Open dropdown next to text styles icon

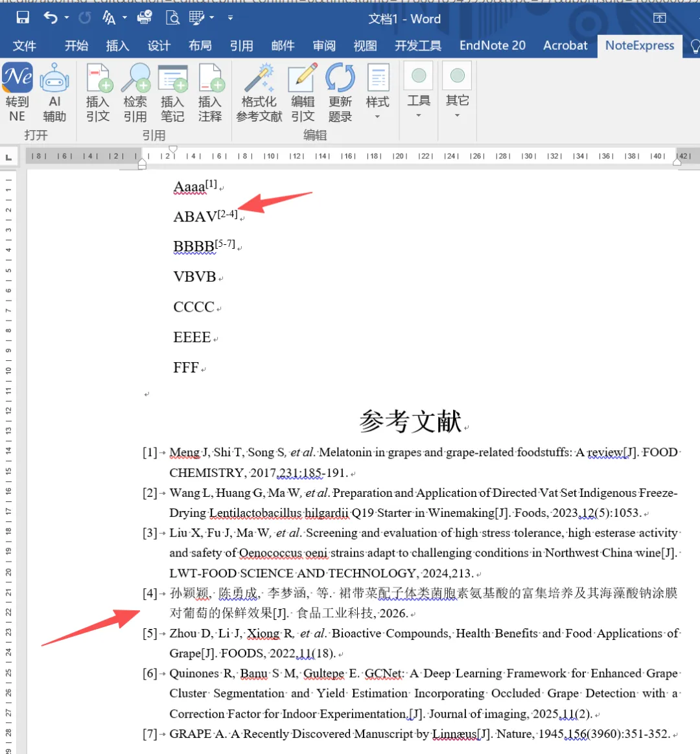tap(124, 17)
